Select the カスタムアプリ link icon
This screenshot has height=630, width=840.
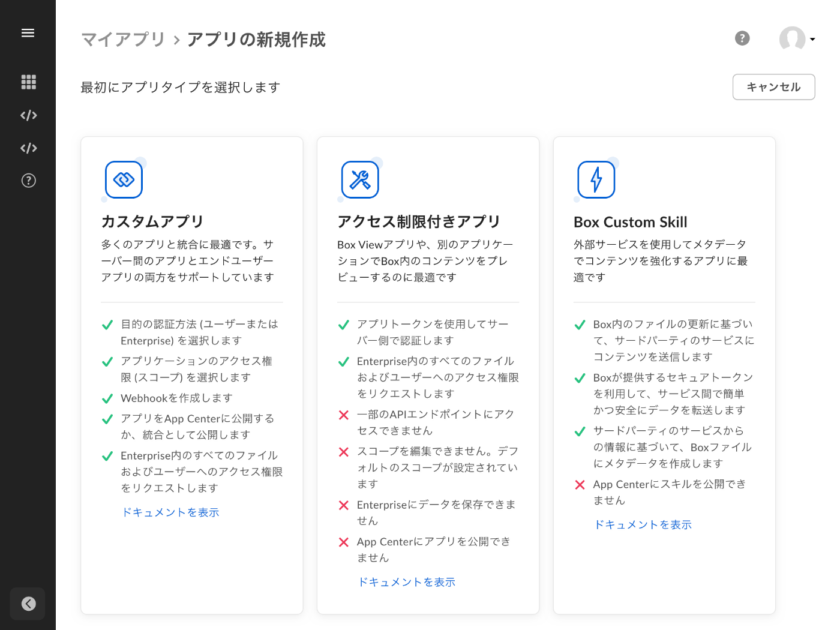click(124, 179)
